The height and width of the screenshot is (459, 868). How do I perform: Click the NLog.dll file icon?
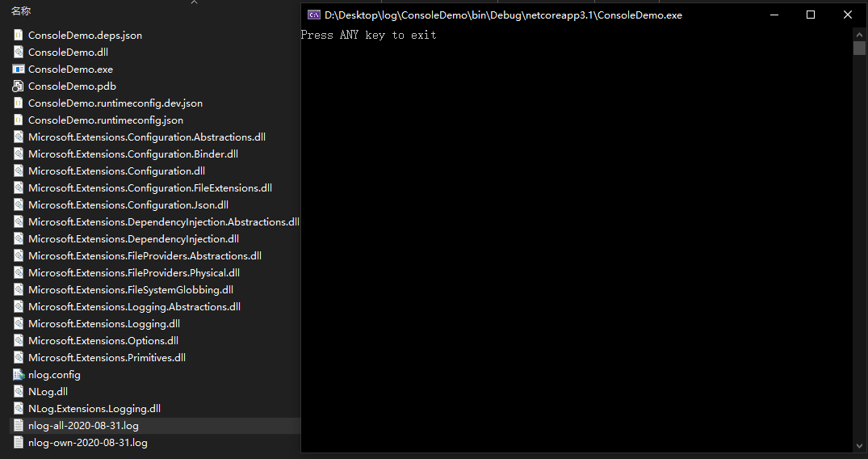pyautogui.click(x=19, y=391)
